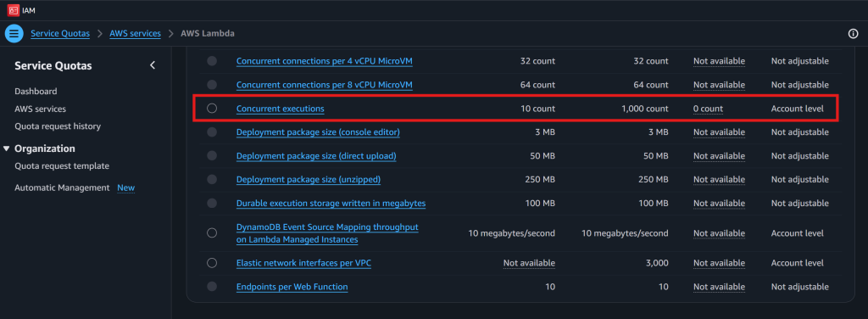Click Organization section heading

click(45, 148)
